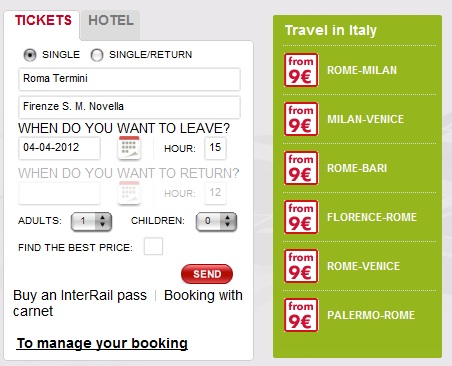Click the 9€ badge for Florence-Rome
Image resolution: width=452 pixels, height=366 pixels.
(x=301, y=217)
